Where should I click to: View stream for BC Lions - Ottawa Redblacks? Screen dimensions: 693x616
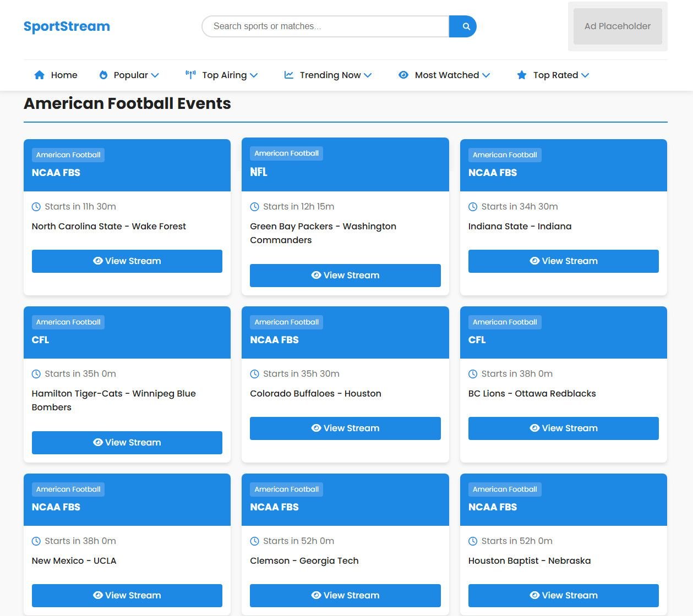[x=563, y=428]
